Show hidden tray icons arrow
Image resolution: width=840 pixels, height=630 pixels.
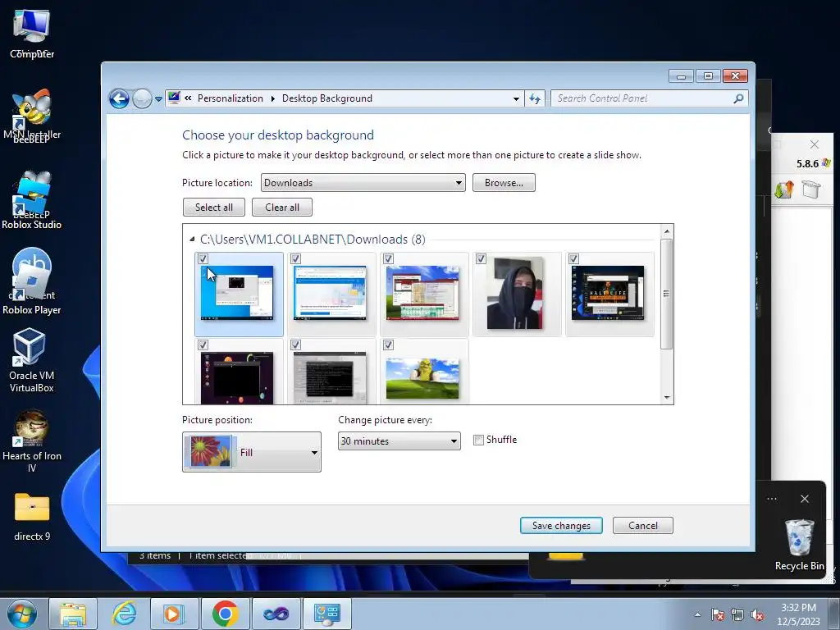(x=697, y=614)
